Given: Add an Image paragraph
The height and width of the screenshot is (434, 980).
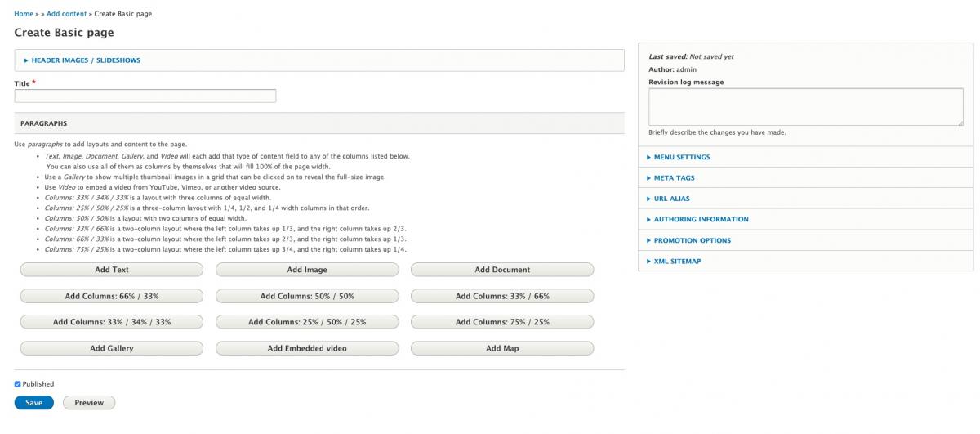Looking at the screenshot, I should [307, 270].
